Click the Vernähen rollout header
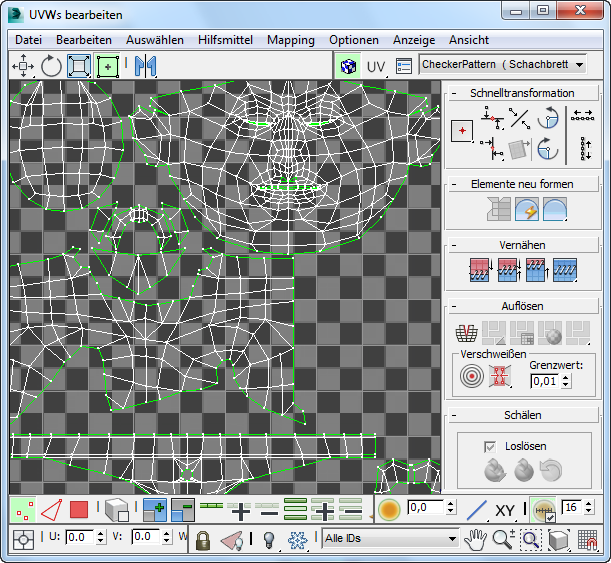 [522, 245]
